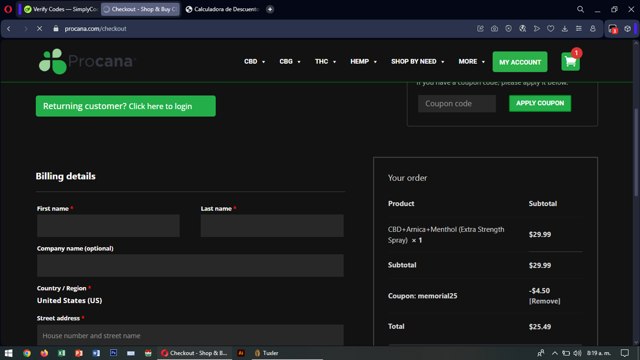Screen dimensions: 640x360
Task: Expand the HEMP menu
Action: pyautogui.click(x=363, y=62)
